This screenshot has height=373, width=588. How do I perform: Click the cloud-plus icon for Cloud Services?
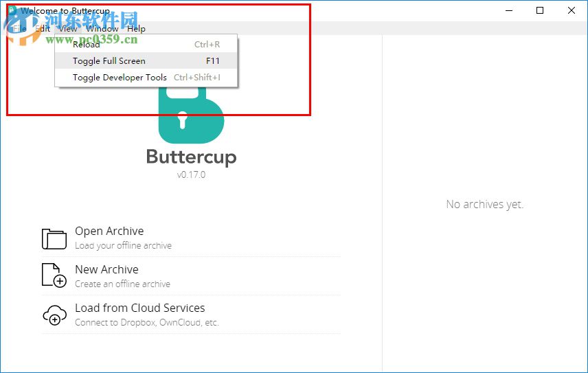(55, 315)
